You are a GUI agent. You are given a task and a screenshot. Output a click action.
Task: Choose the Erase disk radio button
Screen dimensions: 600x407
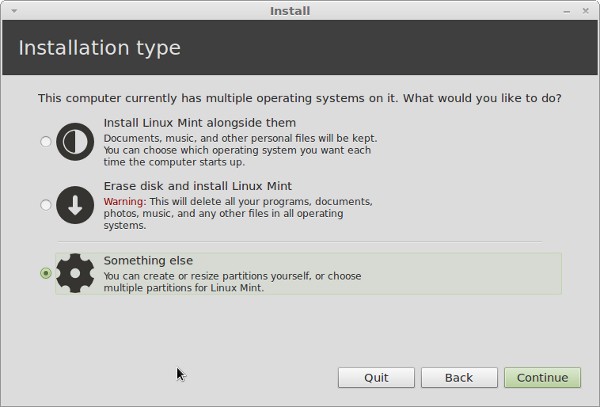(45, 205)
